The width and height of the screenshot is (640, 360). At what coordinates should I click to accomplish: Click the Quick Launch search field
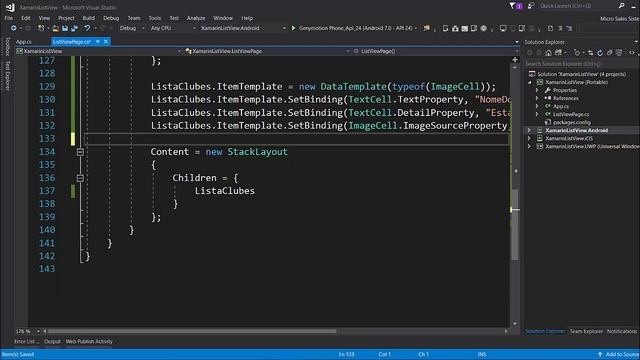click(577, 6)
